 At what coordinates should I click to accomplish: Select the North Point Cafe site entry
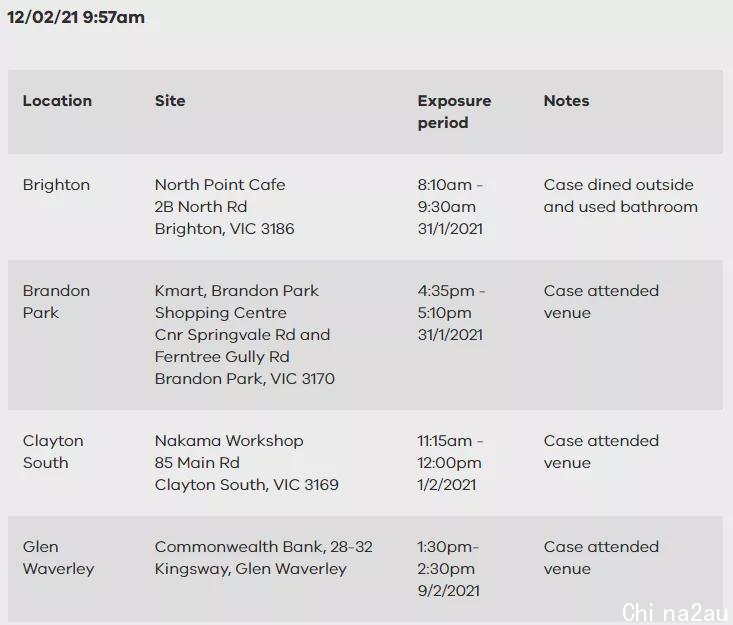(224, 207)
